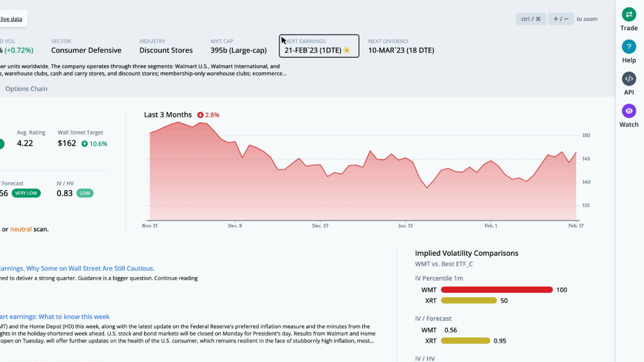Open the 'Wall Street Are Still Cautious' article
Screen dimensions: 644x362
(x=77, y=268)
